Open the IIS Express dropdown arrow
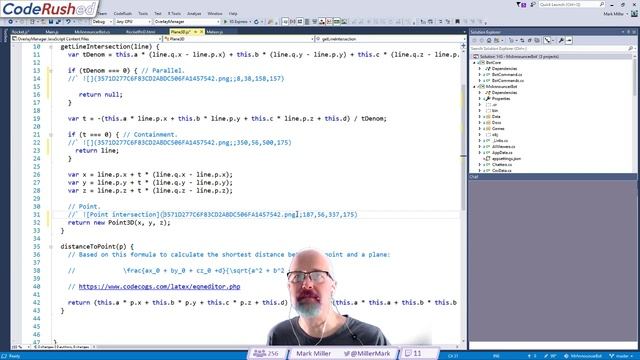The height and width of the screenshot is (360, 640). click(x=250, y=22)
